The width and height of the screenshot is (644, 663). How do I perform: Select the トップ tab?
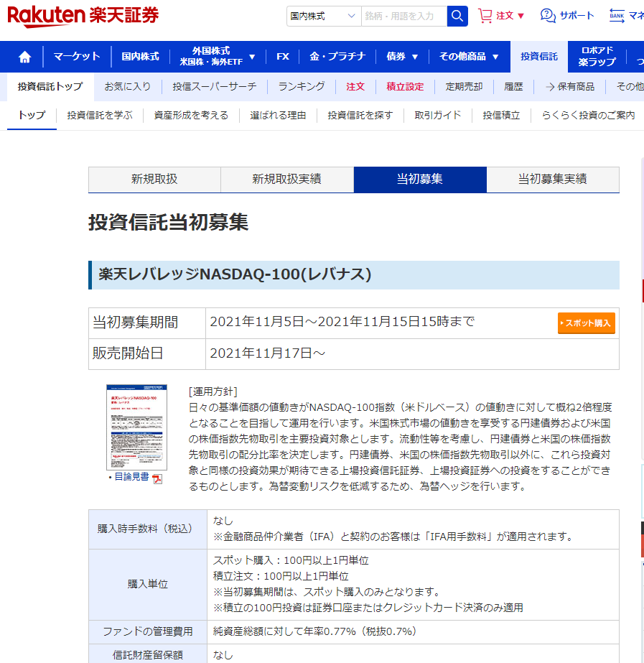pos(32,116)
